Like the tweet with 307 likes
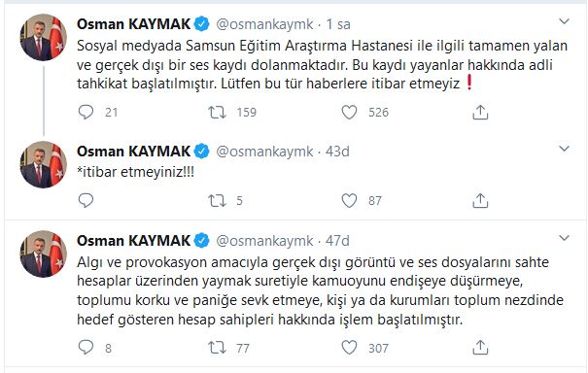The height and width of the screenshot is (373, 588). tap(349, 348)
